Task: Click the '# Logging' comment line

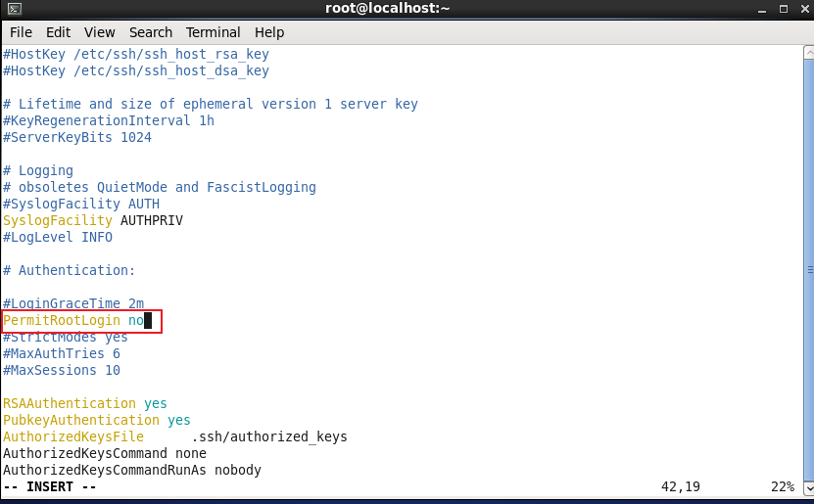Action: pos(38,170)
